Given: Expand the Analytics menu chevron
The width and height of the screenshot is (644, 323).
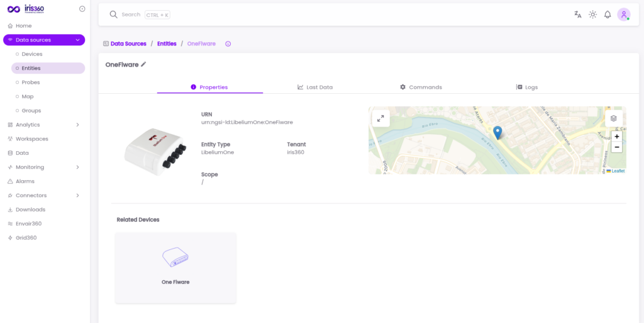Looking at the screenshot, I should [77, 125].
